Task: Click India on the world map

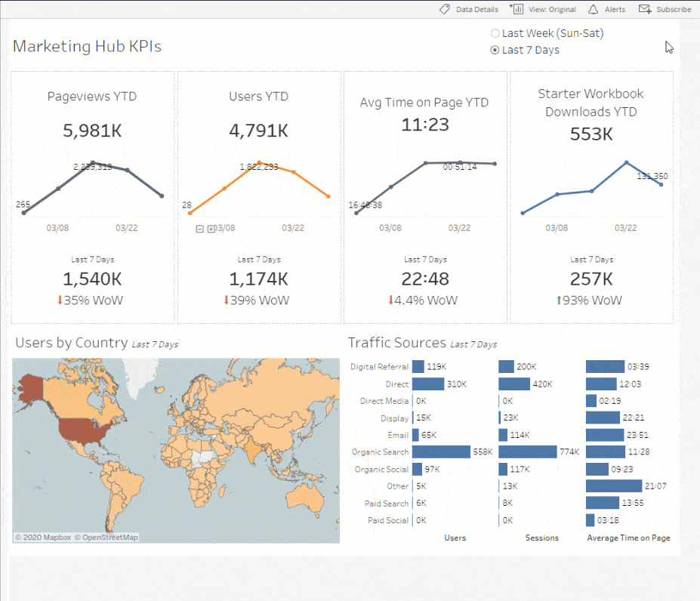Action: [x=251, y=450]
